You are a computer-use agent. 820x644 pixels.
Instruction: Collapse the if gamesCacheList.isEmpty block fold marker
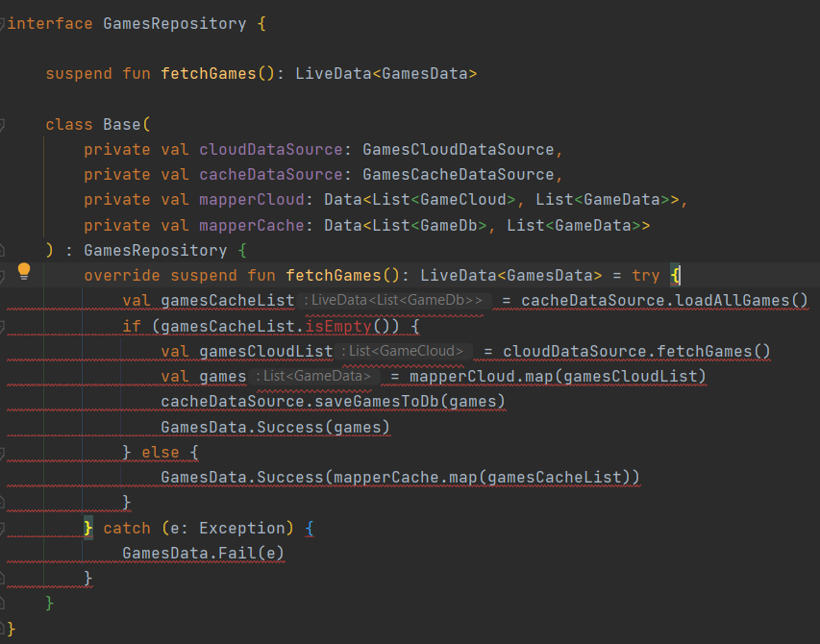tap(2, 326)
